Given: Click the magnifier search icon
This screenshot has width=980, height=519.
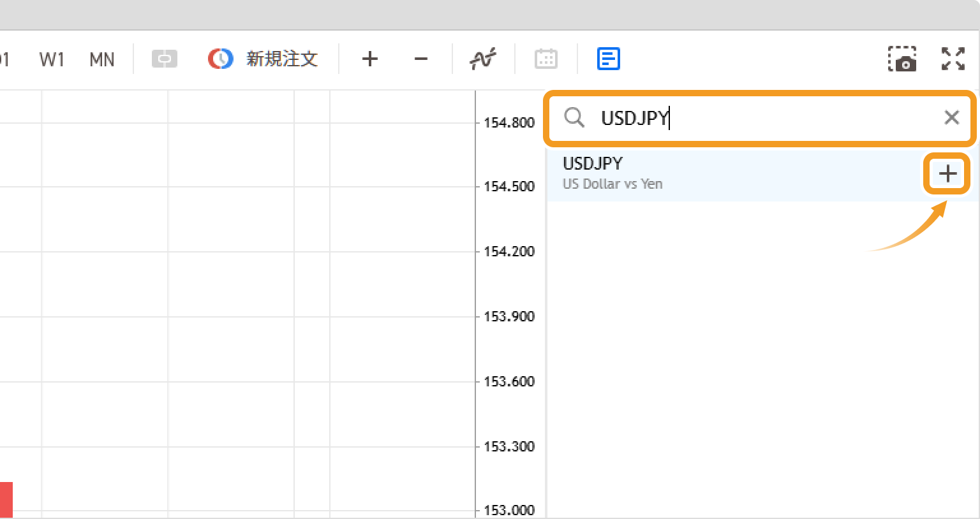Looking at the screenshot, I should click(574, 117).
